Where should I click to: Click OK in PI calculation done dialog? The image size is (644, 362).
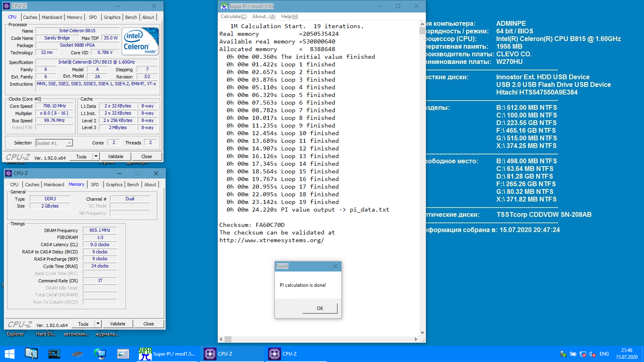point(320,308)
